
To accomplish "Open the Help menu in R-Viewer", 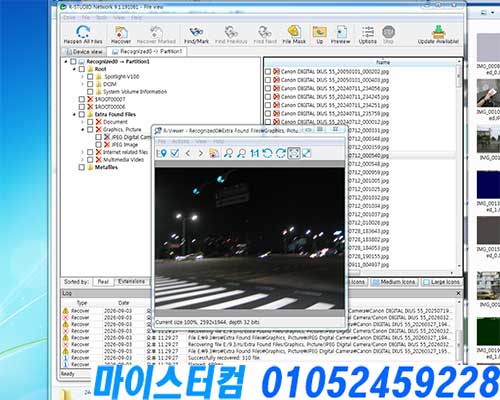I will pos(219,142).
